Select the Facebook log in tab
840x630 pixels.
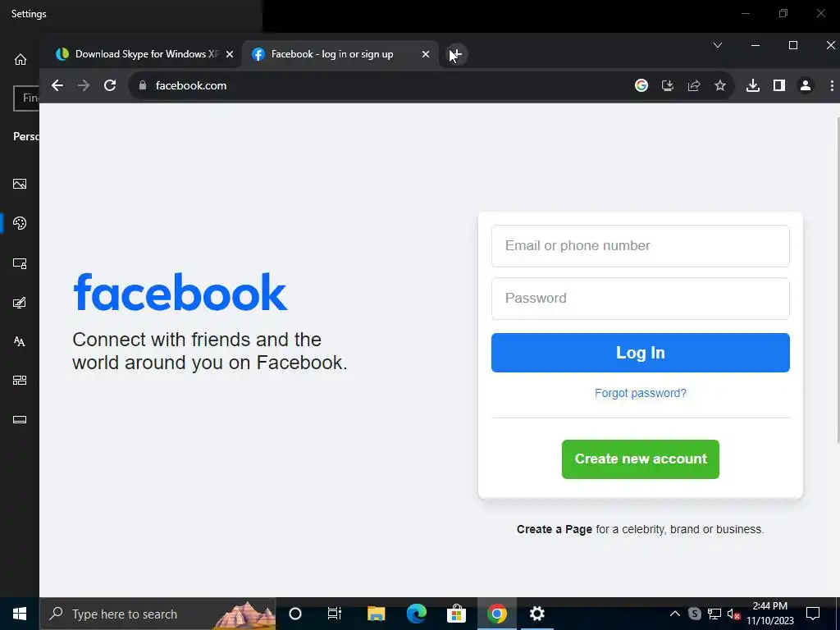click(x=340, y=54)
